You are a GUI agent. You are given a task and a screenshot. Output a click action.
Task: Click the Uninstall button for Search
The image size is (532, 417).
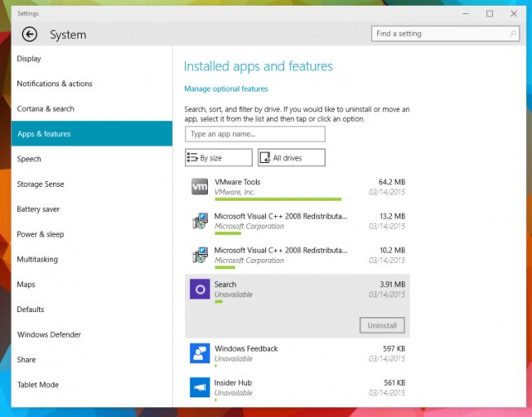[x=382, y=325]
